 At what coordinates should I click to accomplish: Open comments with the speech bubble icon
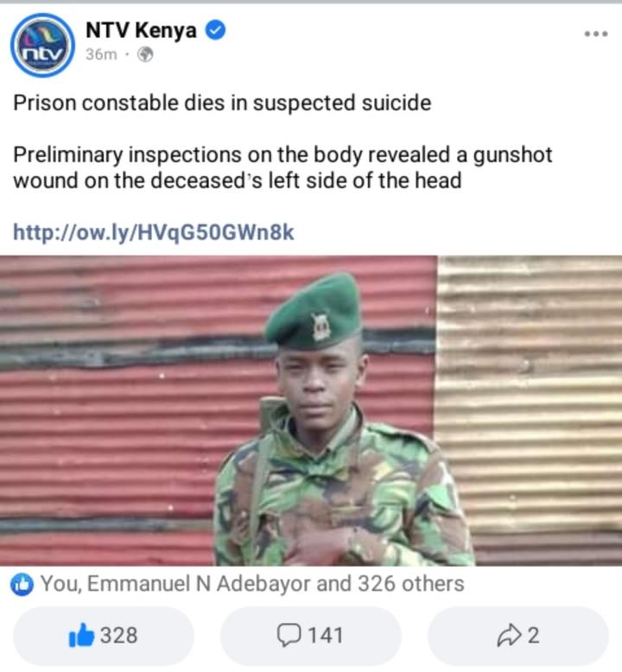tap(289, 635)
